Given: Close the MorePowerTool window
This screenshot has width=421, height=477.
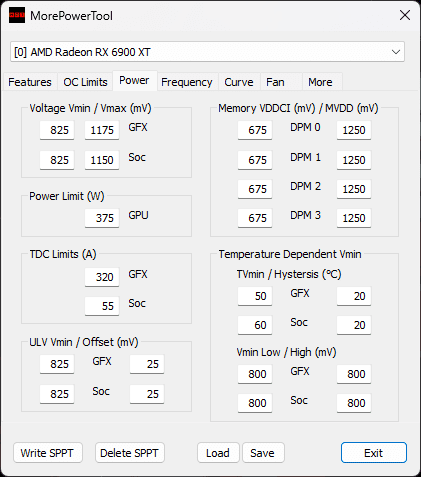Looking at the screenshot, I should (x=405, y=15).
